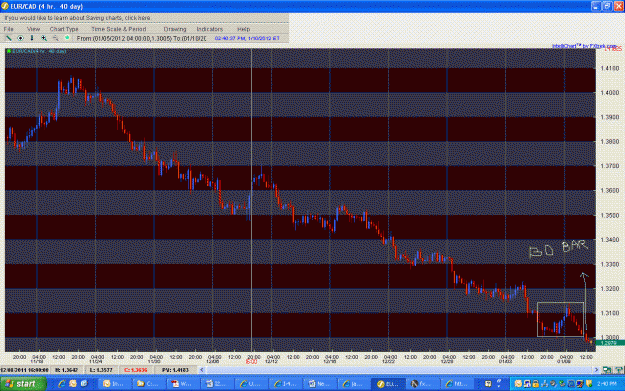
Task: Click the horizontal chart scrollbar track
Action: (x=399, y=370)
